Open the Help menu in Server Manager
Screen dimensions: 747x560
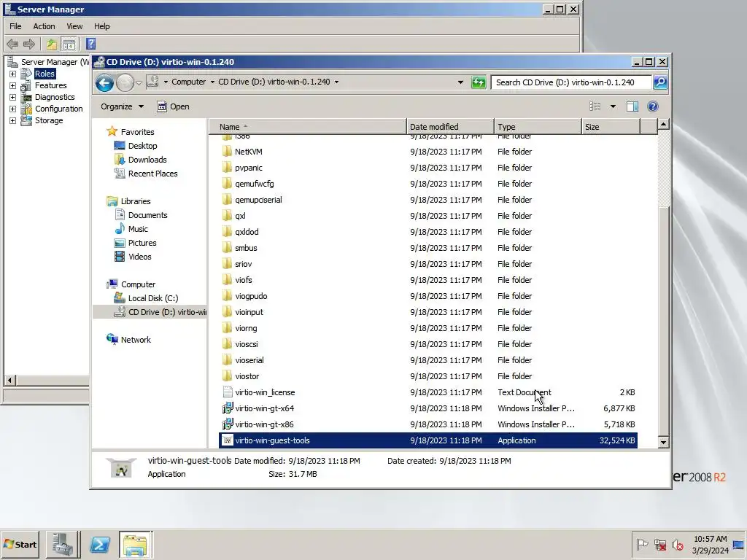coord(101,26)
